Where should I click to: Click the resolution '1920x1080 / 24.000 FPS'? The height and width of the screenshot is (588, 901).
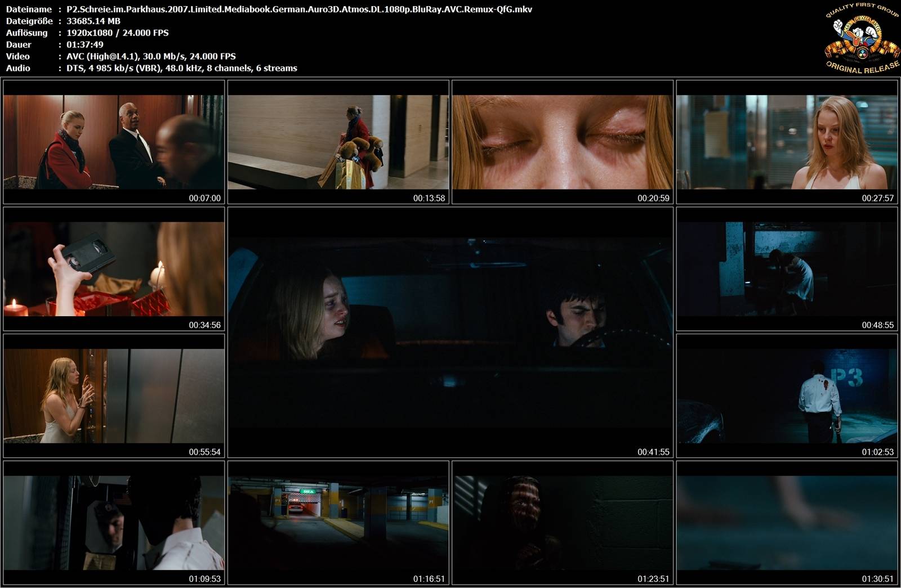(x=118, y=33)
